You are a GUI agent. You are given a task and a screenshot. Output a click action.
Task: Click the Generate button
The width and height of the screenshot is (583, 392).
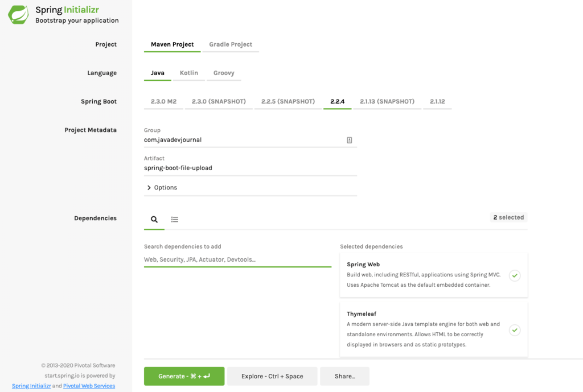click(184, 376)
